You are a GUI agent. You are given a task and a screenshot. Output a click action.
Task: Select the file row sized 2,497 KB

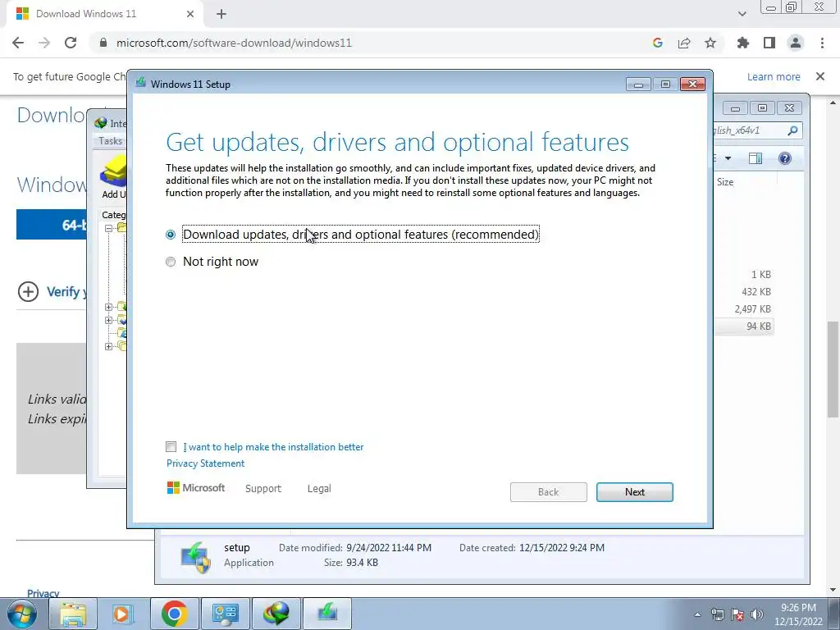click(743, 309)
